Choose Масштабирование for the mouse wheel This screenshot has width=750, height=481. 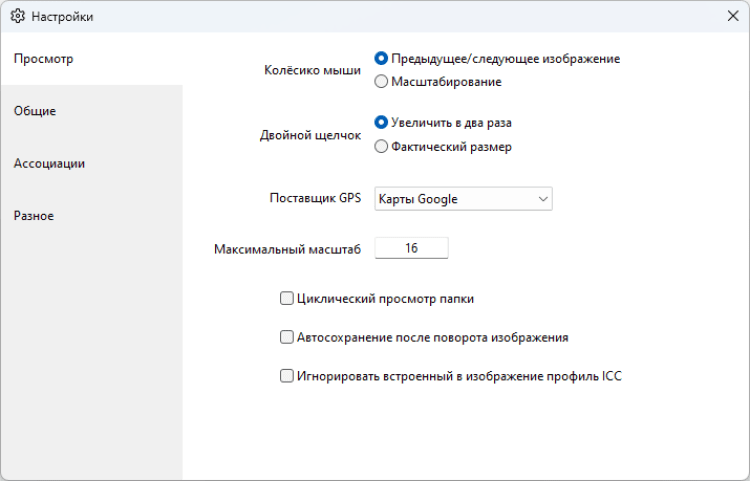point(381,82)
